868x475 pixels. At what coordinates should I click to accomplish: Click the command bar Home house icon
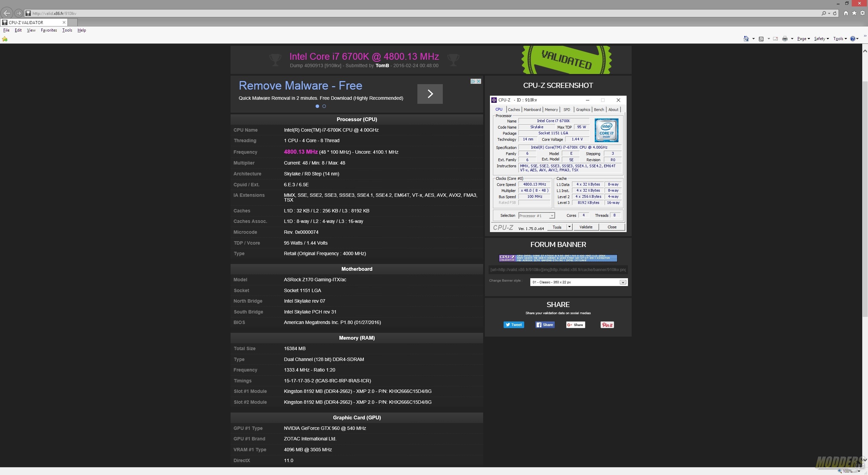[746, 39]
